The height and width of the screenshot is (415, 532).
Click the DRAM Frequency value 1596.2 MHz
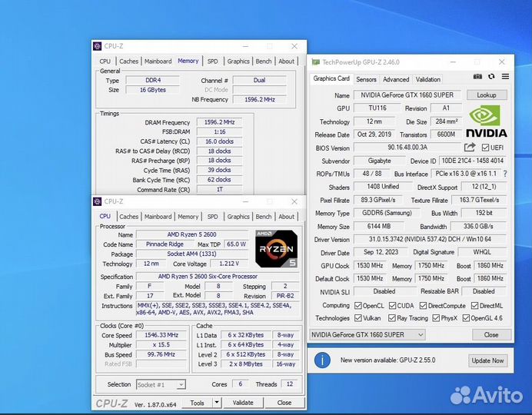[x=220, y=122]
